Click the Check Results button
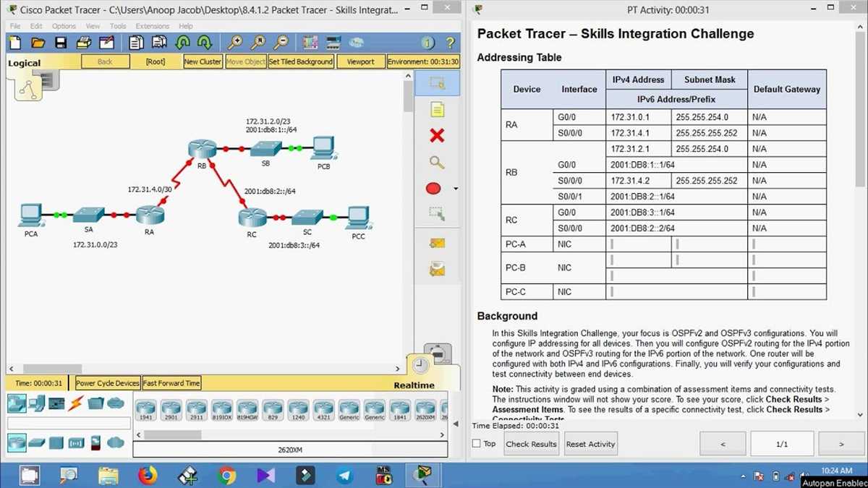868x488 pixels. pos(532,444)
